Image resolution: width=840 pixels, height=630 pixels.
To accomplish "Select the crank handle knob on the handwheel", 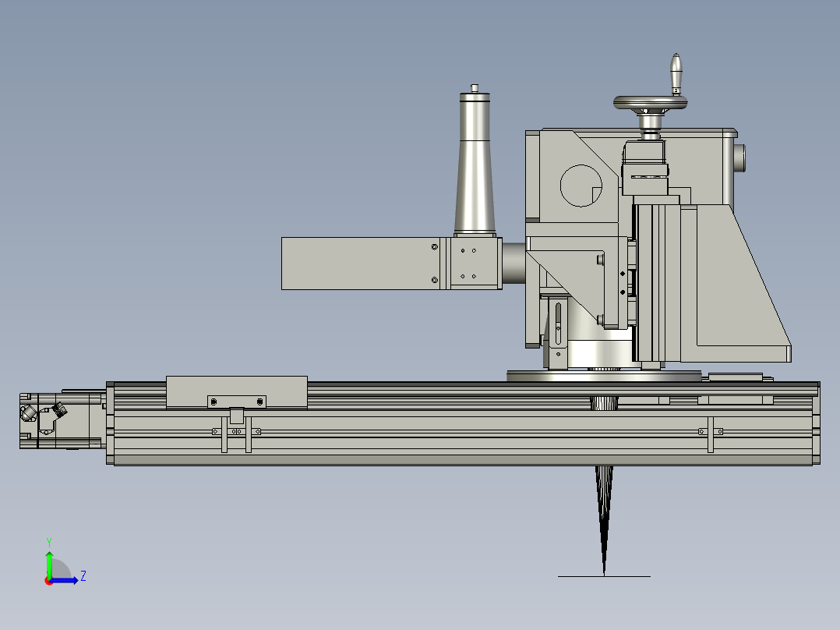I will pyautogui.click(x=676, y=74).
